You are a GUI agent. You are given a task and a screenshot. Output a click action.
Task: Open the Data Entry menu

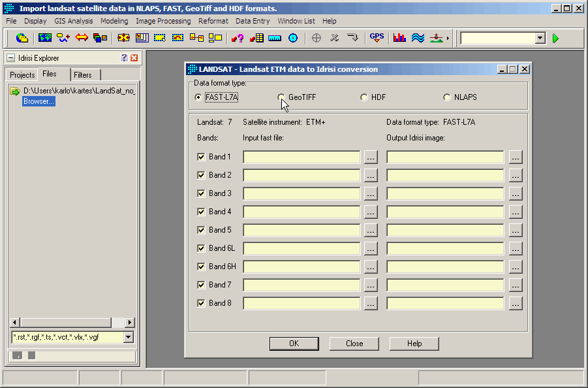tap(253, 21)
